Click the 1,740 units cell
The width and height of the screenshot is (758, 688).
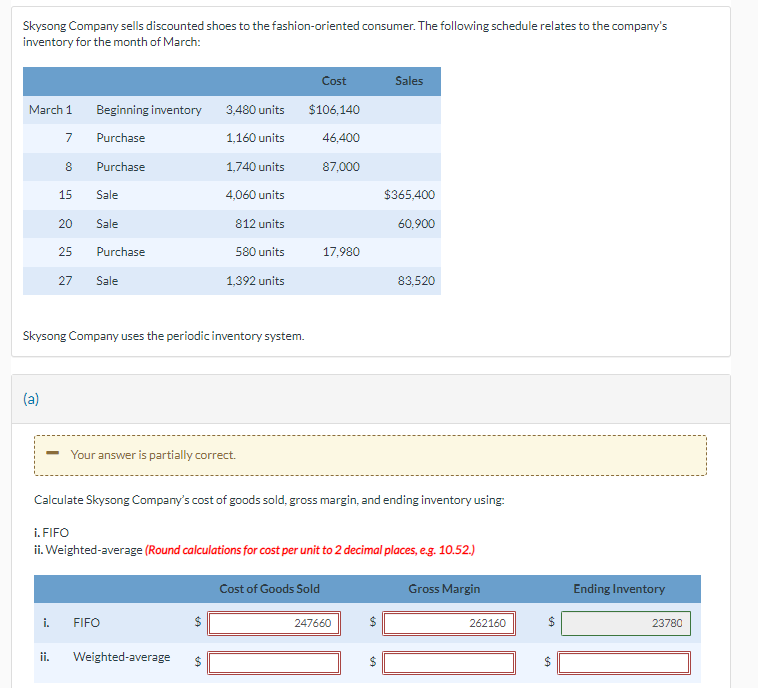pos(255,167)
